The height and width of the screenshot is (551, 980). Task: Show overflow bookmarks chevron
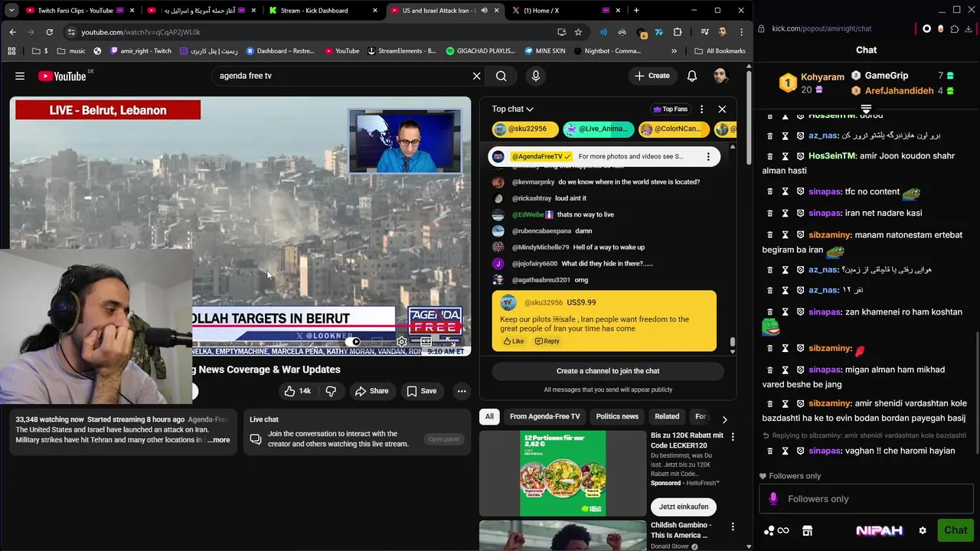coord(674,51)
